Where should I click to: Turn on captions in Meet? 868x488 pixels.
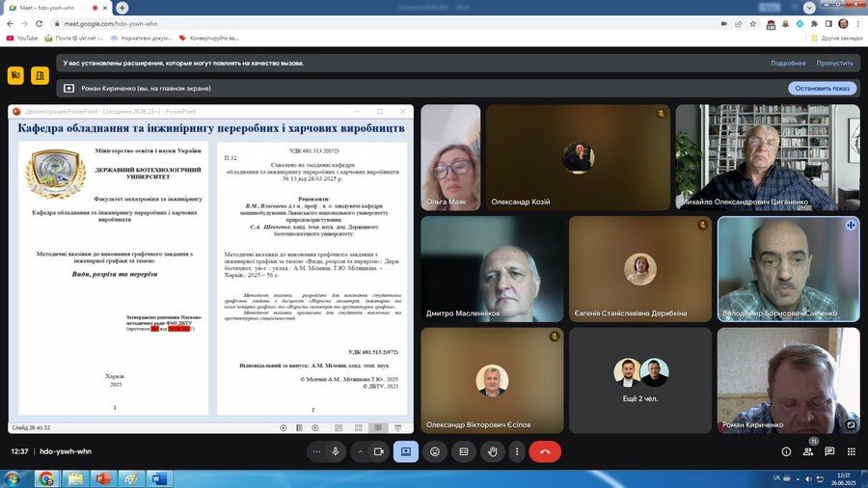[464, 450]
